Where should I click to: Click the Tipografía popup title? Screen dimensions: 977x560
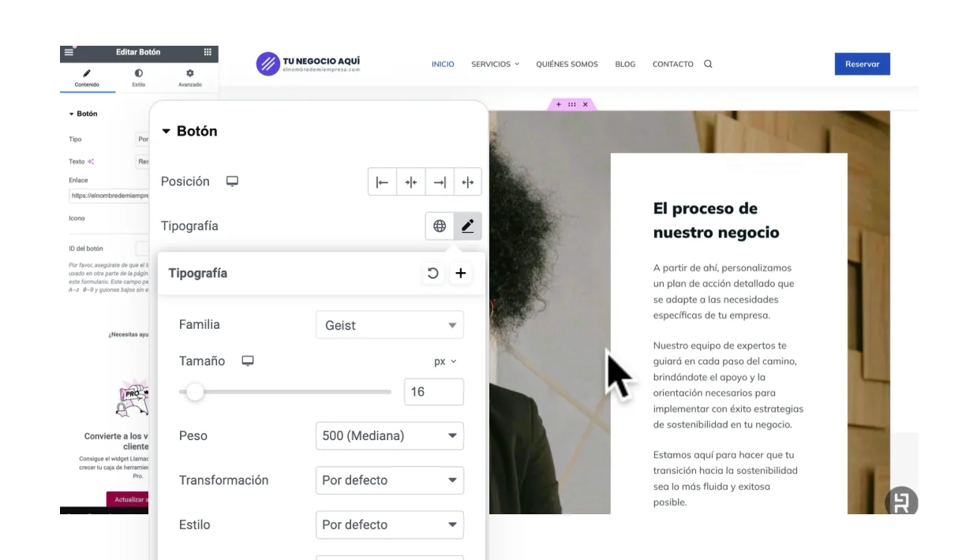tap(198, 274)
